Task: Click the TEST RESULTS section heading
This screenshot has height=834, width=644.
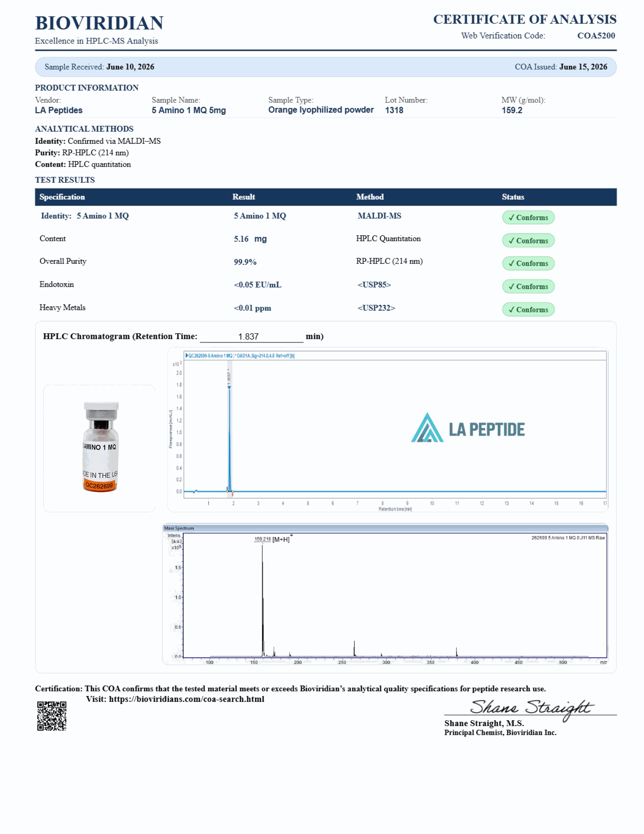Action: (65, 180)
